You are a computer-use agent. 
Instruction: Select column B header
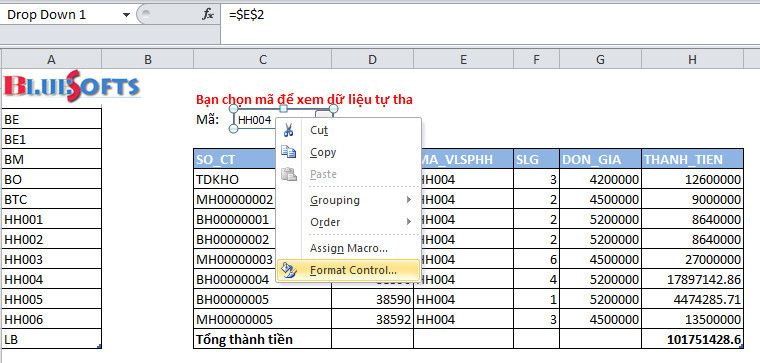[x=148, y=59]
